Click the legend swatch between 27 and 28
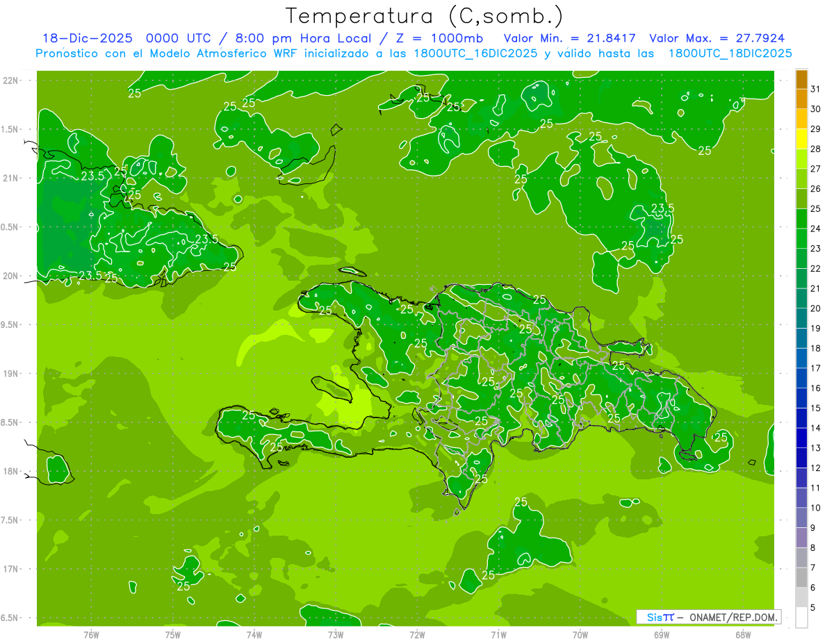Viewport: 834px width, 644px height. click(801, 159)
